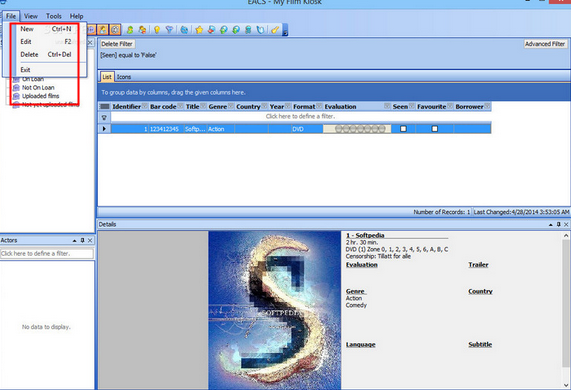Click the funnel filter toolbar icon
The width and height of the screenshot is (571, 390).
(x=169, y=30)
